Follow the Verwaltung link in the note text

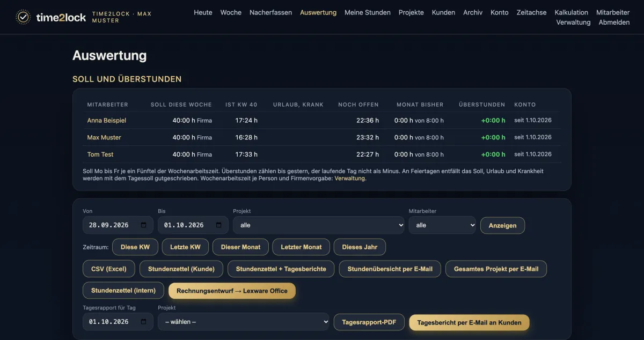[x=350, y=179]
